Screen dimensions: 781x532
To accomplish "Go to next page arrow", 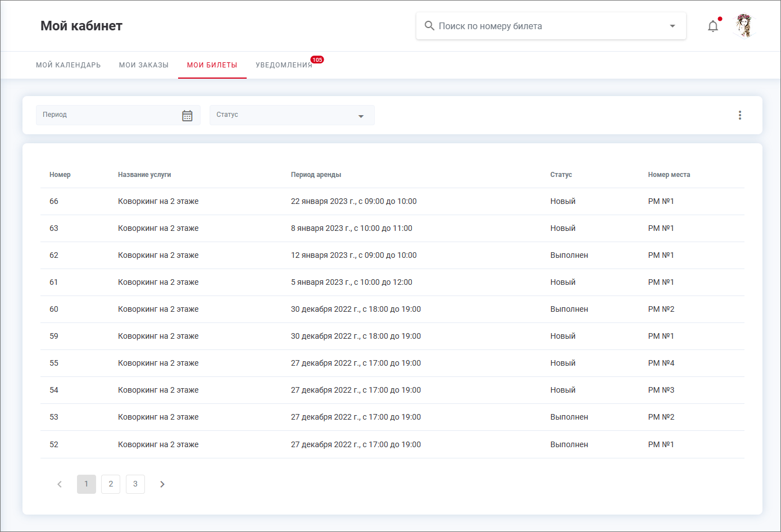I will [x=162, y=484].
